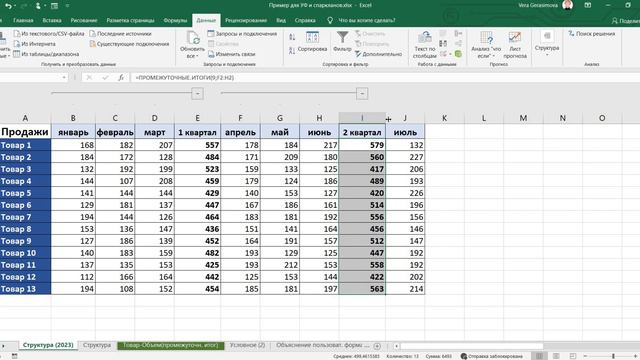
Task: Click the zoom out minus button
Action: click(x=585, y=356)
